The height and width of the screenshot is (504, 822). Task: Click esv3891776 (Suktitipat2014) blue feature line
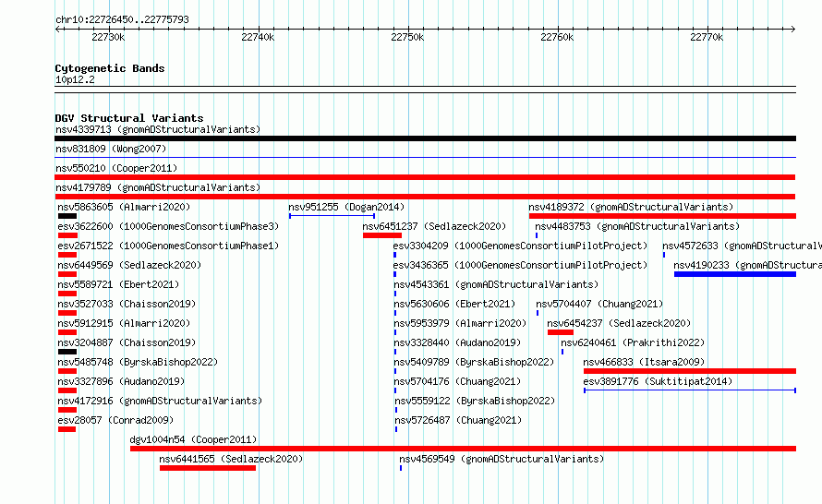tap(690, 390)
